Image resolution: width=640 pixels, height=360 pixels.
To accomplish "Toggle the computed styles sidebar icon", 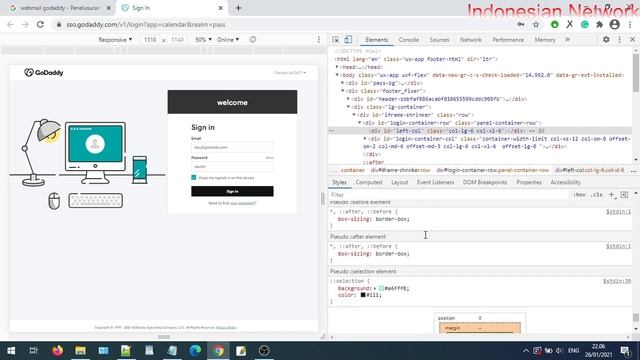I will (624, 195).
